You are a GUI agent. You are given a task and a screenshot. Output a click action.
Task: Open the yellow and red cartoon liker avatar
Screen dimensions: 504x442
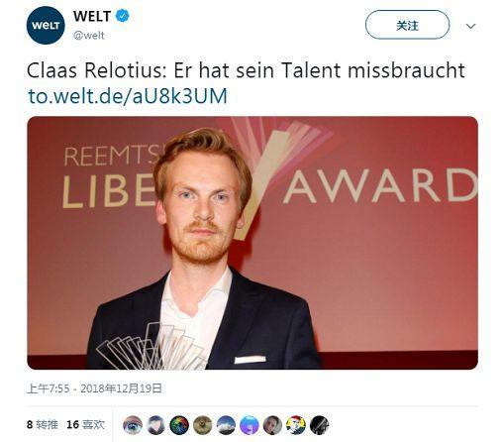click(x=296, y=425)
